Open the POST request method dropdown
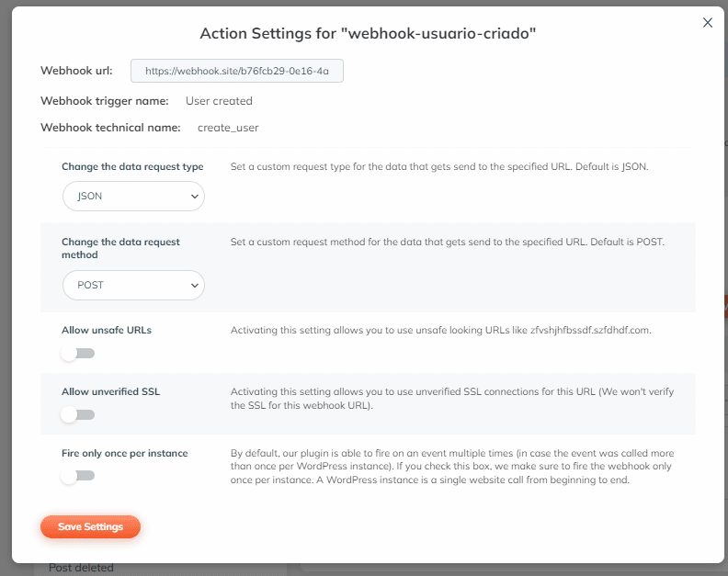 click(133, 285)
